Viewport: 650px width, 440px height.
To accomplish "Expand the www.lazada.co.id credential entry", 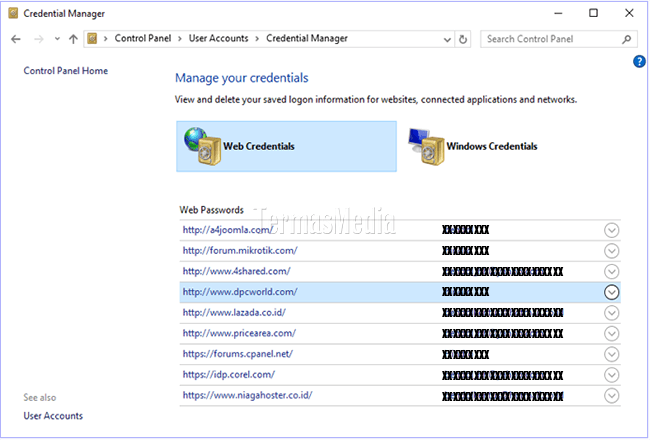I will point(611,313).
